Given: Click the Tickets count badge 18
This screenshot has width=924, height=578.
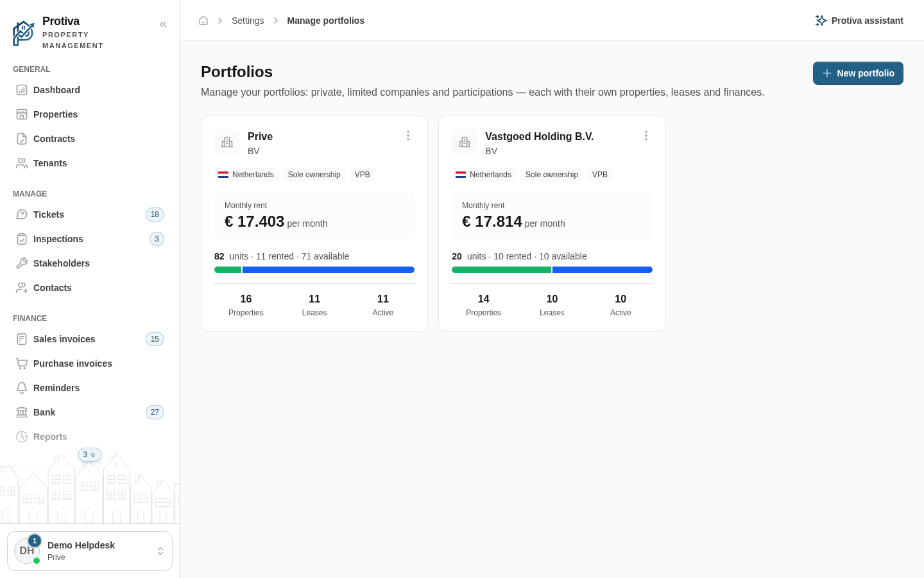Looking at the screenshot, I should [x=155, y=215].
